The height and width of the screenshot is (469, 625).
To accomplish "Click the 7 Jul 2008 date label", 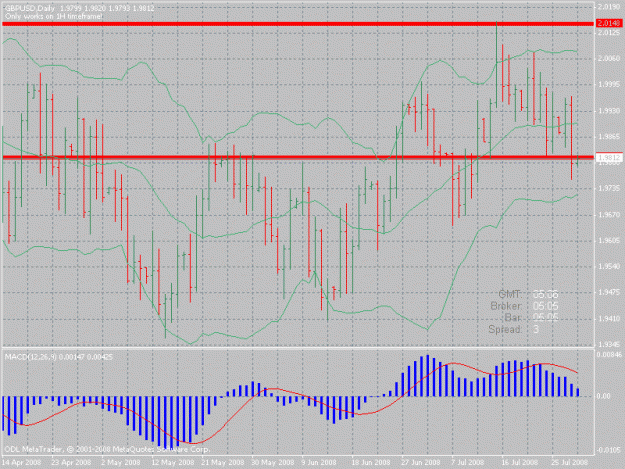I will pos(467,462).
